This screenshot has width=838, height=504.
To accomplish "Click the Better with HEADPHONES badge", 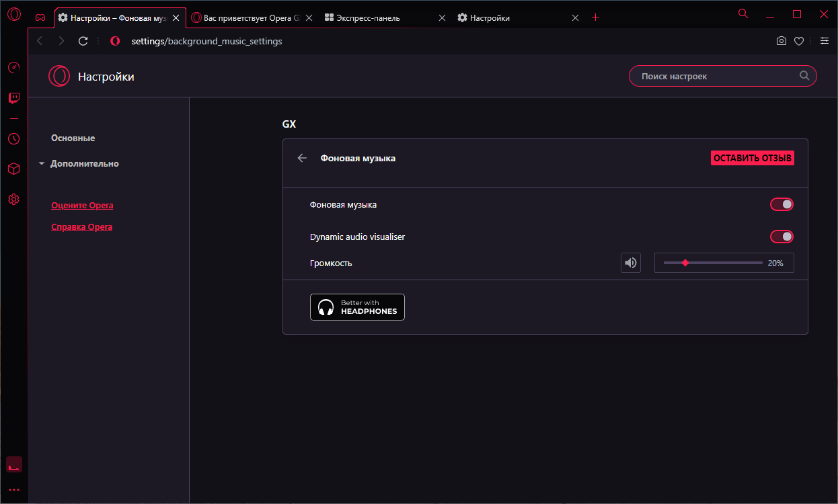I will point(357,307).
